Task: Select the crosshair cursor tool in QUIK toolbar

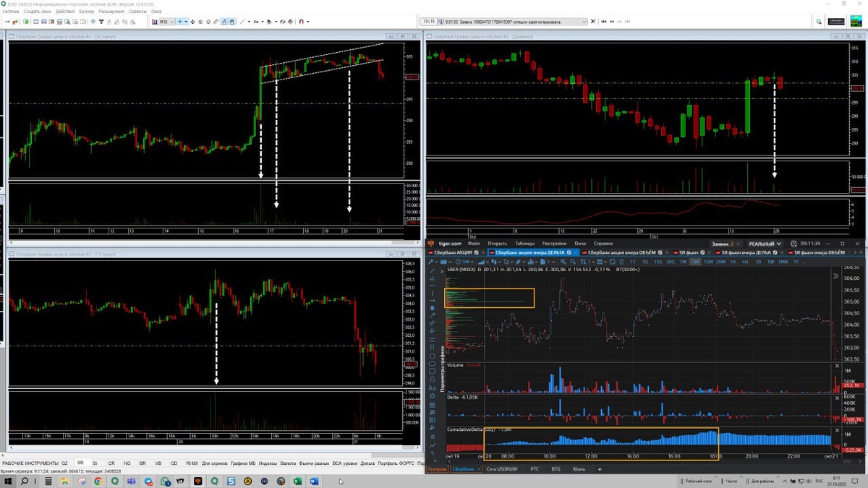Action: coord(179,22)
